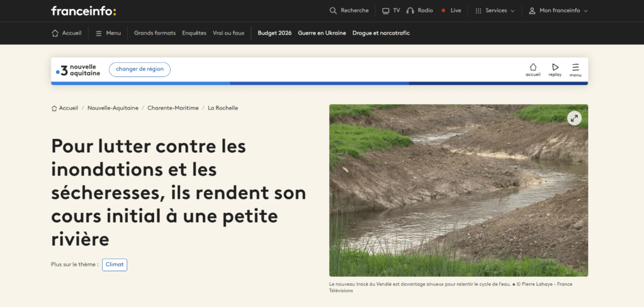Screen dimensions: 644x307
Task: Open Radio via the headphones icon
Action: point(410,11)
